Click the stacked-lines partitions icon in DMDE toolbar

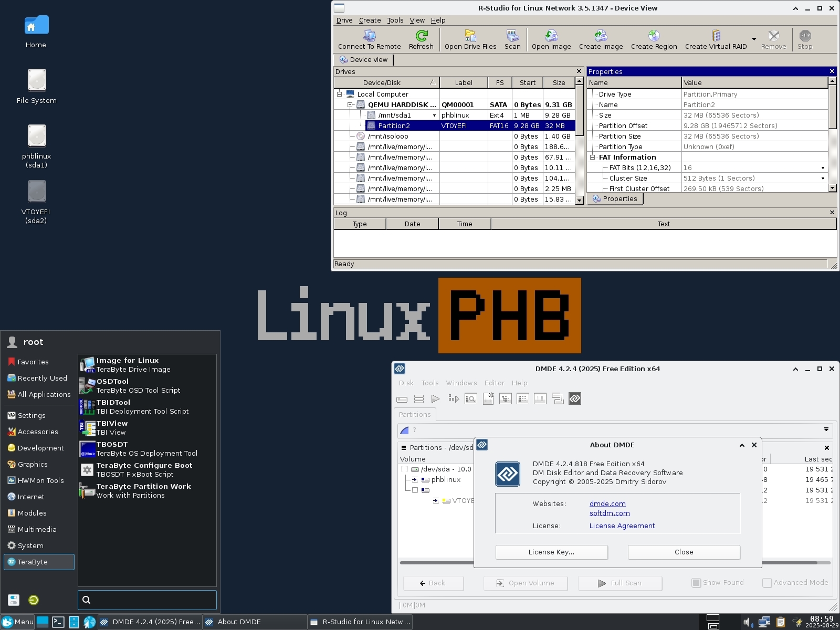(x=419, y=399)
